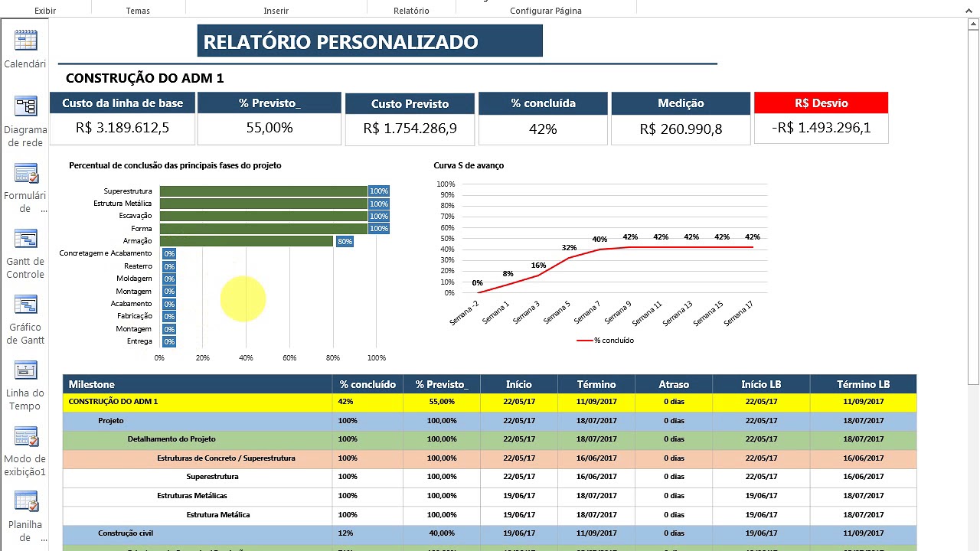
Task: Click the Detalhamento do Projeto row
Action: tap(489, 439)
